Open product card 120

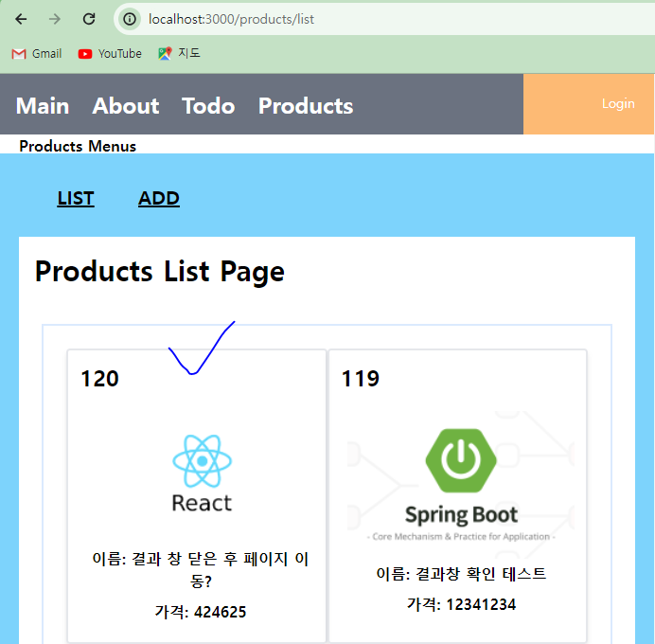pyautogui.click(x=197, y=495)
